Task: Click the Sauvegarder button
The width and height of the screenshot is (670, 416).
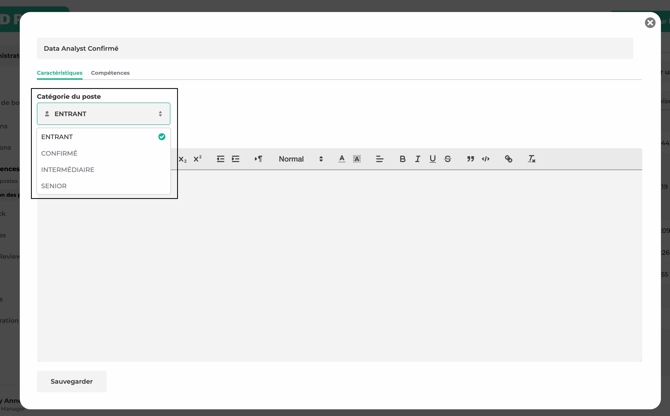Action: [72, 381]
